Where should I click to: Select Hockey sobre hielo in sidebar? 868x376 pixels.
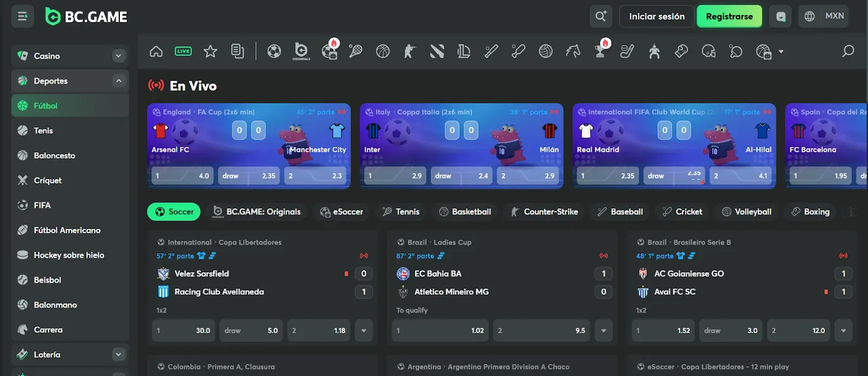coord(70,255)
